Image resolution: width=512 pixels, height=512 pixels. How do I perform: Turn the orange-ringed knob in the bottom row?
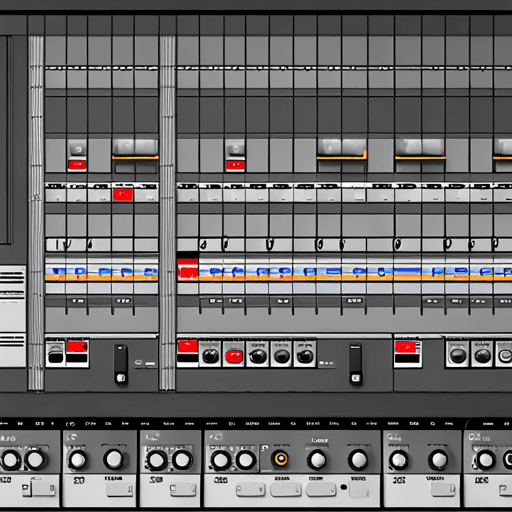coord(281,459)
